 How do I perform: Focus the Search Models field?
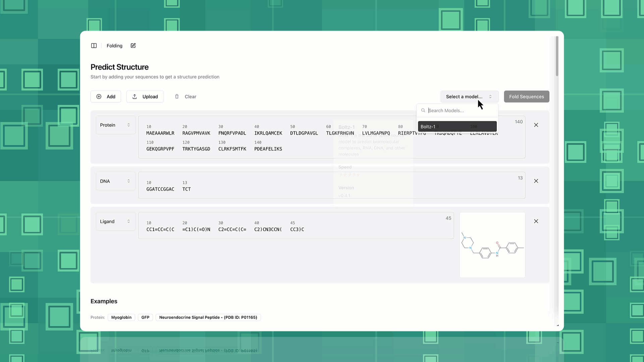pos(460,110)
